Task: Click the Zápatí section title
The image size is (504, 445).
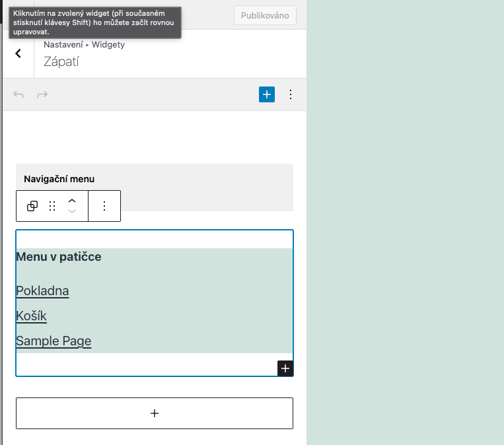Action: tap(61, 61)
